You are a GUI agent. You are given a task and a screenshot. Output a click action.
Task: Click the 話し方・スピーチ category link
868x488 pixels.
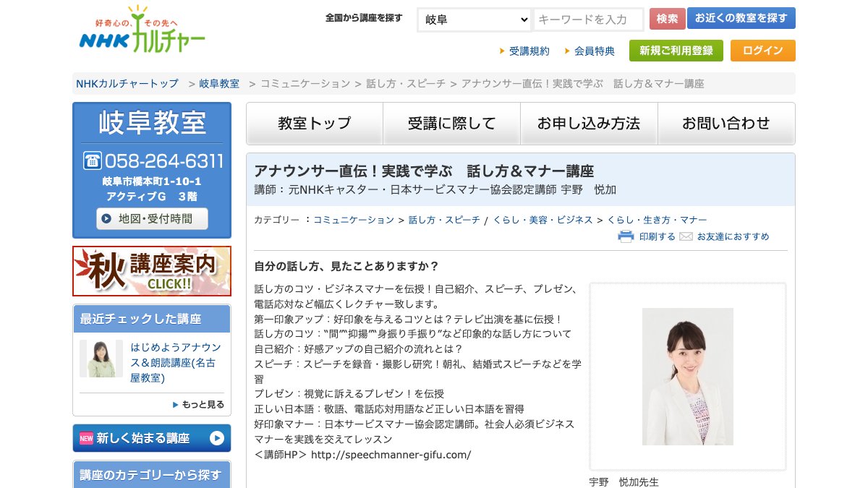click(x=444, y=220)
